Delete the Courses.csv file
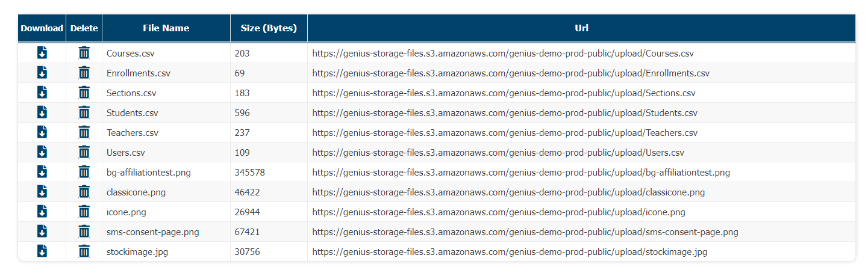This screenshot has height=276, width=868. coord(84,53)
